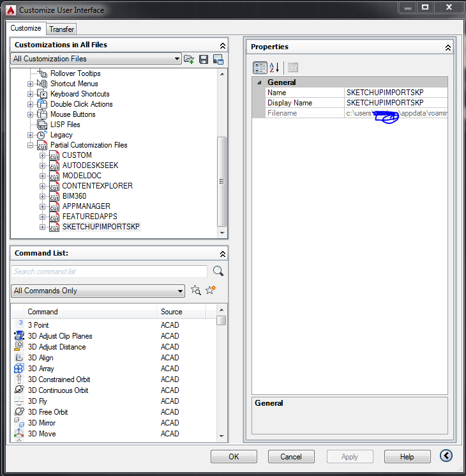Click the Help button

(407, 457)
